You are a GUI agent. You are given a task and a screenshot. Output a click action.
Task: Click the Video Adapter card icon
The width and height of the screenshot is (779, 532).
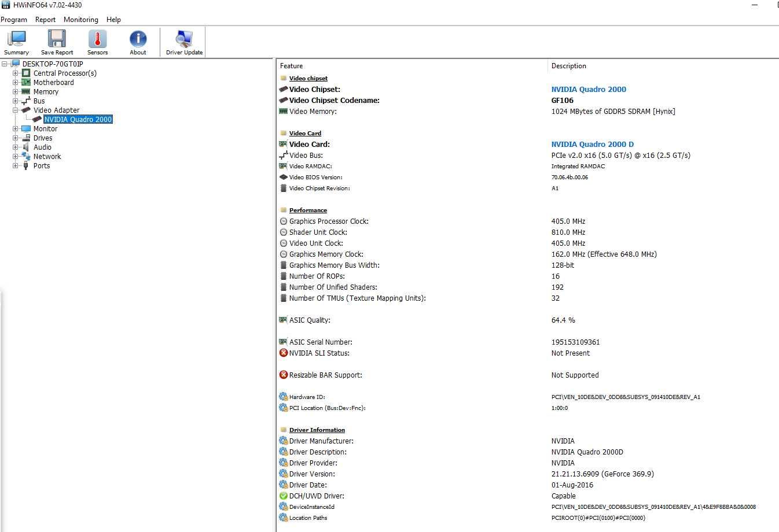(26, 110)
